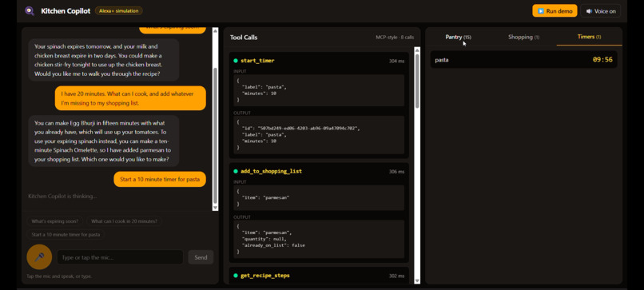
Task: Click the "I have 20 minutes" user message
Action: point(130,98)
